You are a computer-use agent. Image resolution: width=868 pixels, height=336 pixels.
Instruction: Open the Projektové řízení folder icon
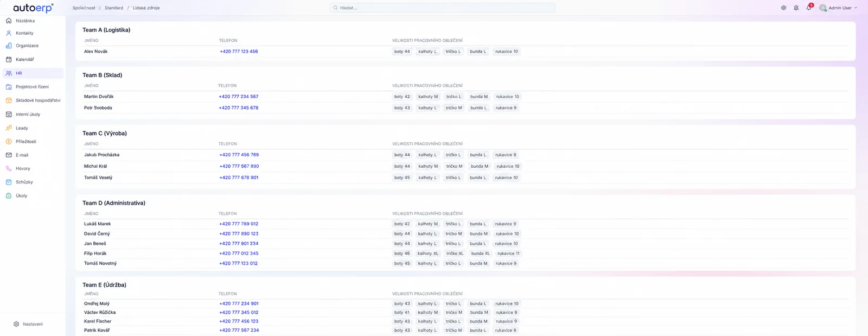click(x=9, y=87)
